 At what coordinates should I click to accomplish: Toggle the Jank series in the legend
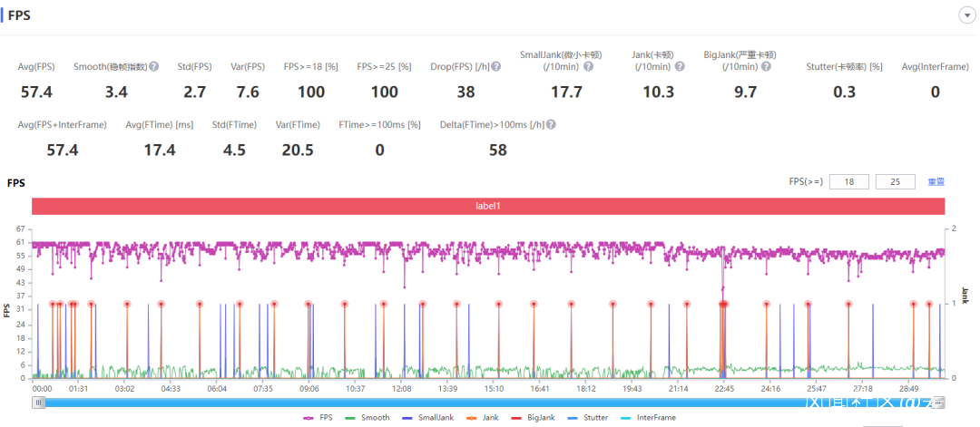coord(482,417)
